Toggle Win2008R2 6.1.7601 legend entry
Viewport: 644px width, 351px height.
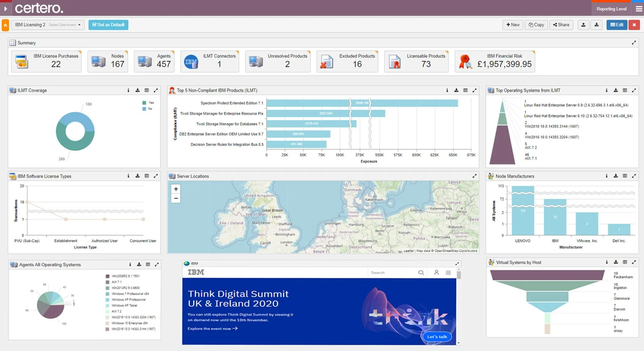pos(122,276)
